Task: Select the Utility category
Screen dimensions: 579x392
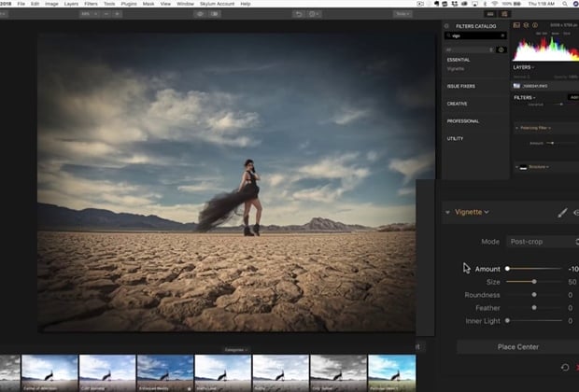Action: (455, 138)
